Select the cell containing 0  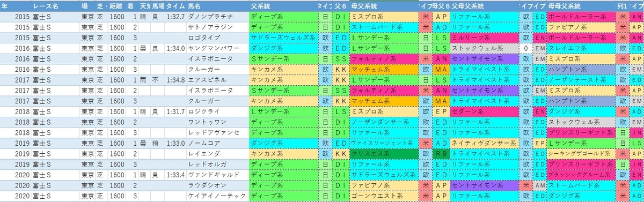point(526,48)
